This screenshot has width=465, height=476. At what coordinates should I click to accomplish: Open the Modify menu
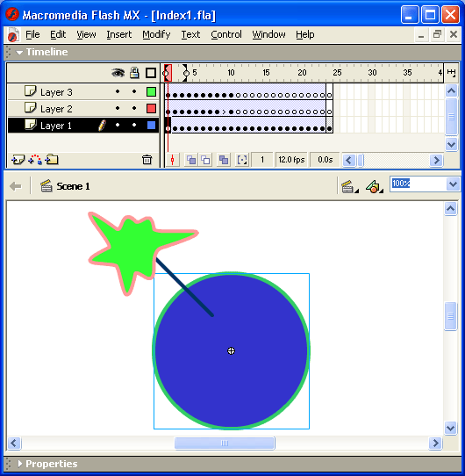tap(156, 34)
